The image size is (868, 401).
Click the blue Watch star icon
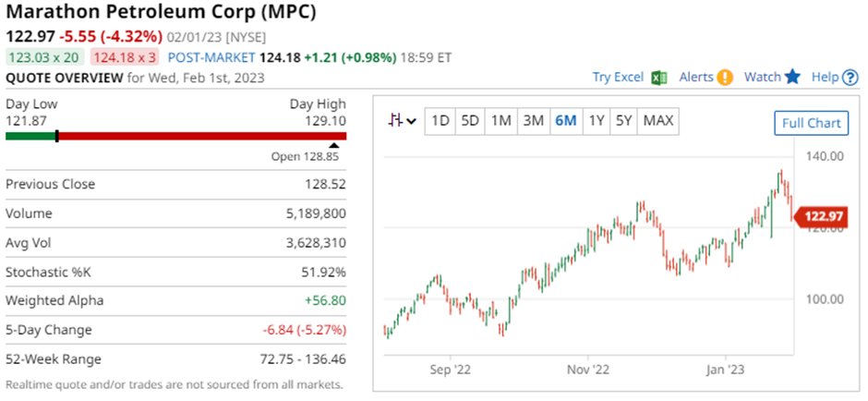point(792,78)
